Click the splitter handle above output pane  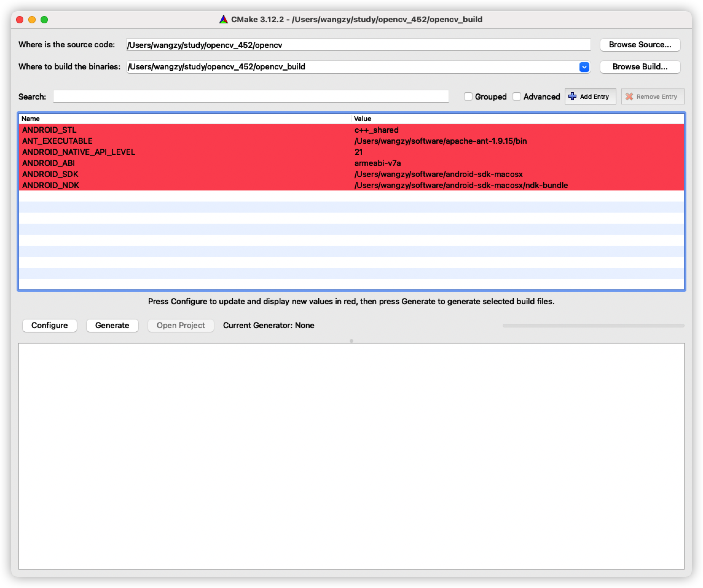pyautogui.click(x=351, y=341)
